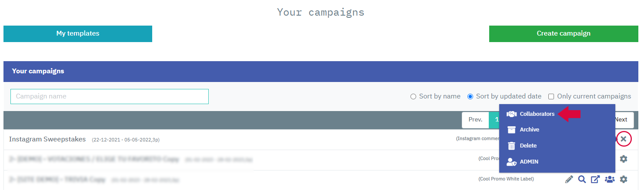Go to the next page of campaigns

[621, 120]
